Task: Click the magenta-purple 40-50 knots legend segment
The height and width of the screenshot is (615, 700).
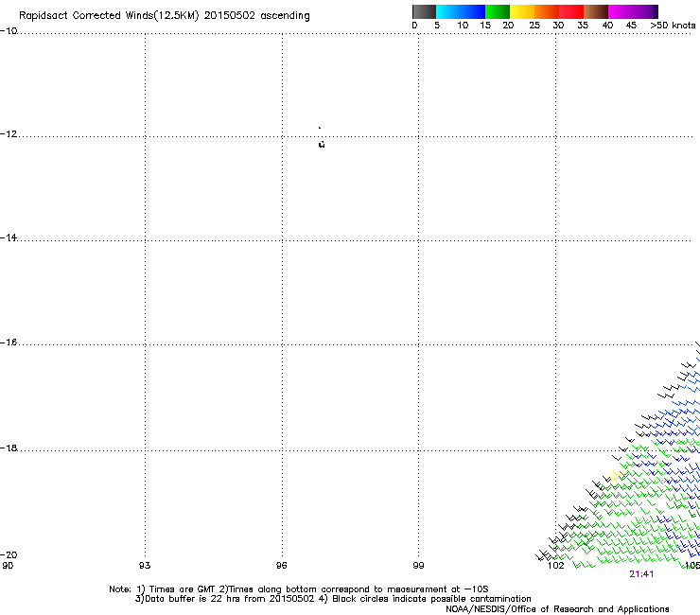Action: 633,11
